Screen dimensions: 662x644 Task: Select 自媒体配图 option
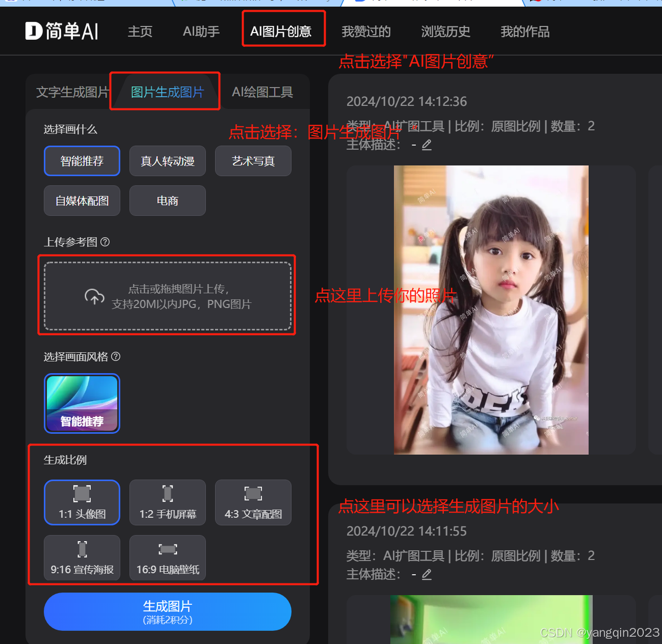click(82, 201)
